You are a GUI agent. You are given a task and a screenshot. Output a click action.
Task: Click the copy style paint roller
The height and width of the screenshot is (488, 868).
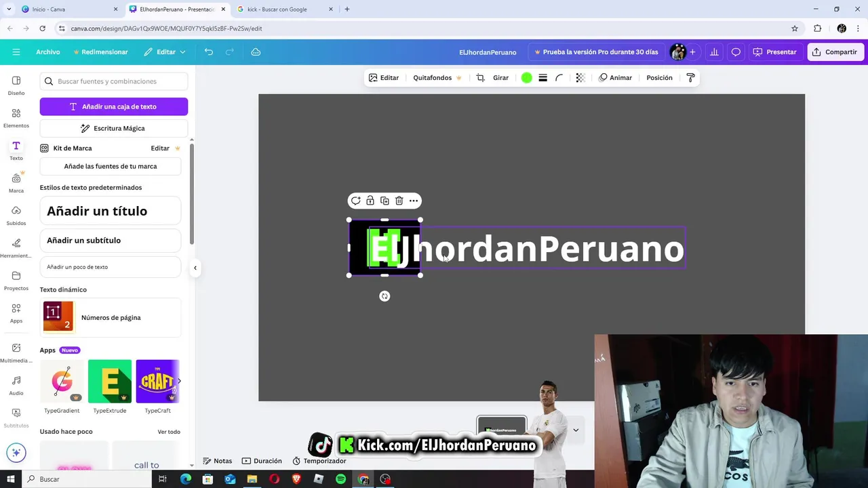coord(690,78)
